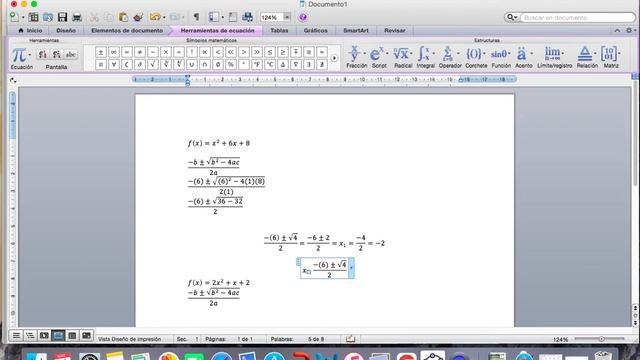Viewport: 640px width, 360px height.
Task: Insert the not-equal symbol
Action: pos(140,52)
